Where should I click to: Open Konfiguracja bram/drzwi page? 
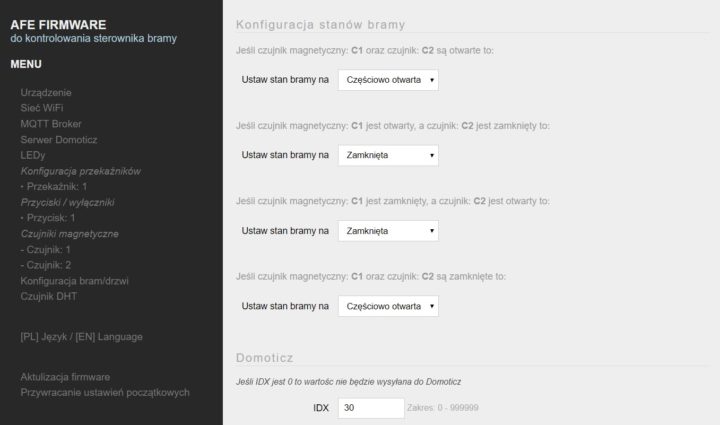tap(74, 281)
